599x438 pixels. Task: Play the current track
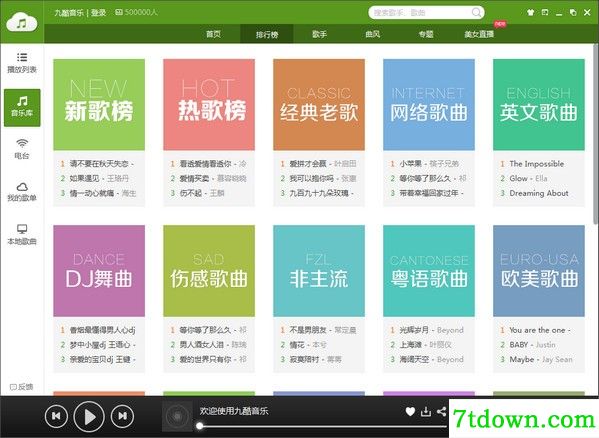tap(89, 417)
